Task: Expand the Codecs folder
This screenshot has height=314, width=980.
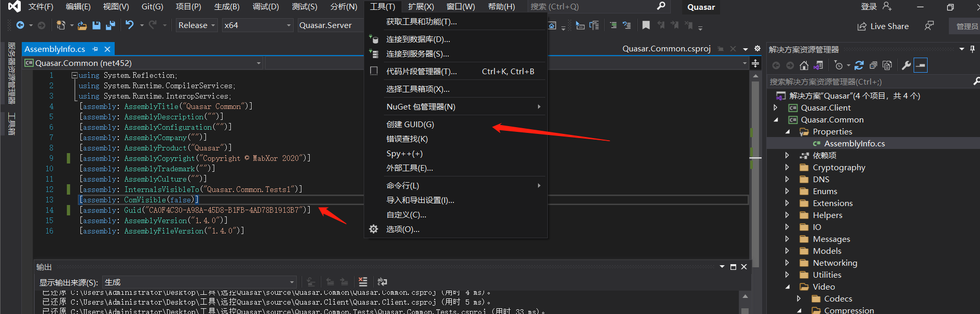Action: [x=798, y=298]
